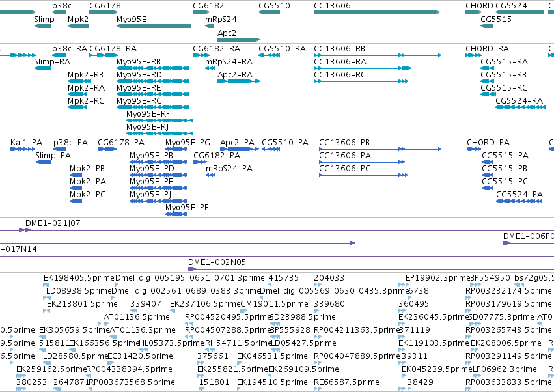Viewport: 554px width, 392px height.
Task: Select the Myo95E gene label
Action: pos(132,20)
